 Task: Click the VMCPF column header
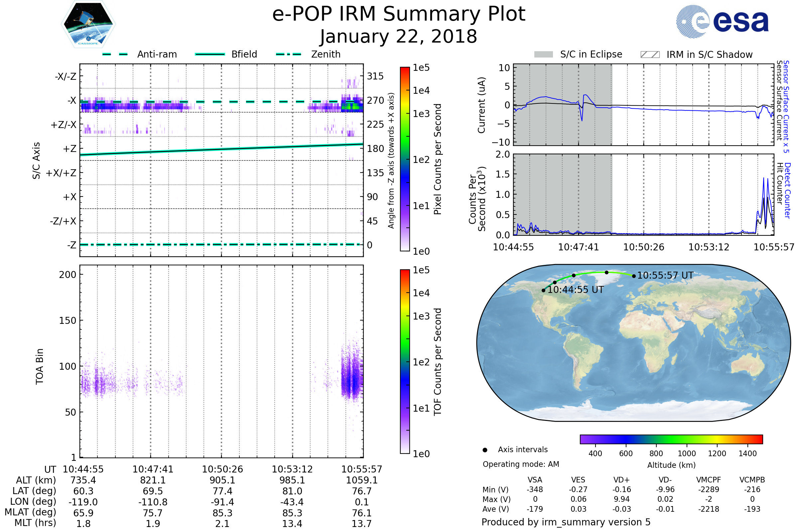[x=709, y=480]
